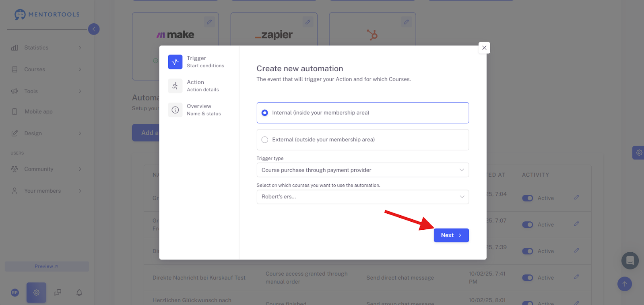Screen dimensions: 644x305
Task: Edit the Zapier integration pencil icon
Action: click(x=308, y=22)
